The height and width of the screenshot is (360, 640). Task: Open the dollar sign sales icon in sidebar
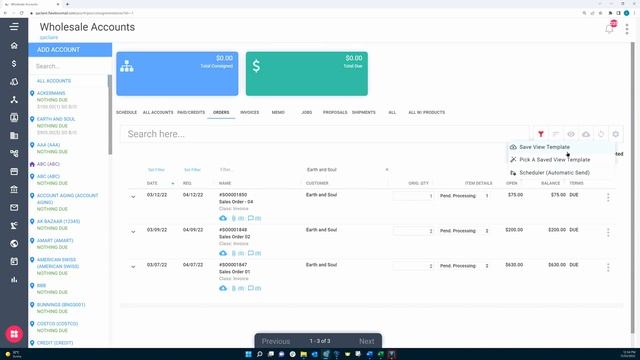pos(14,64)
